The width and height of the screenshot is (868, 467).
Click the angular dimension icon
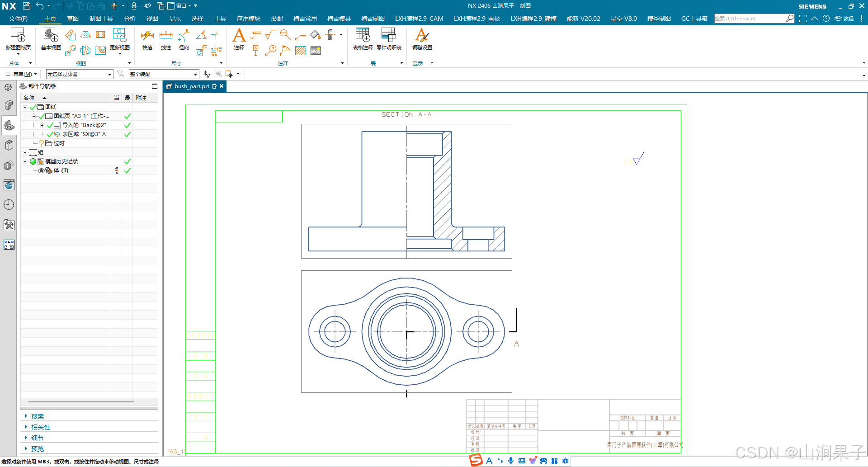pyautogui.click(x=202, y=35)
